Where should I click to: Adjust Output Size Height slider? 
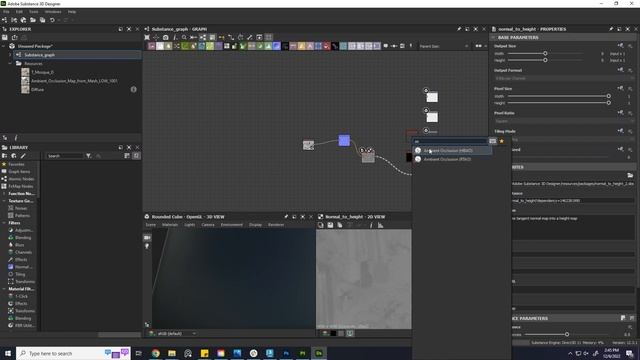pyautogui.click(x=545, y=60)
